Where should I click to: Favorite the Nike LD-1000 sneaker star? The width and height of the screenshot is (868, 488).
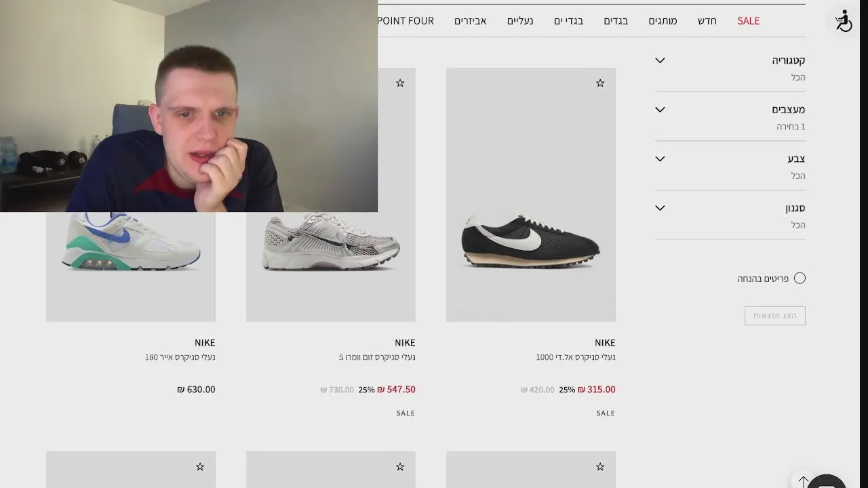(x=600, y=83)
